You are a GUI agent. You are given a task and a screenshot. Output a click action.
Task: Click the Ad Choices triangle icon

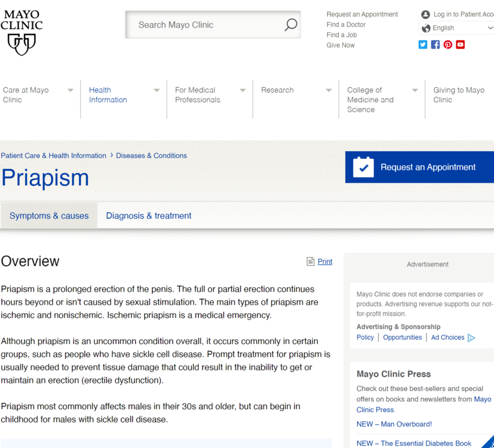coord(471,337)
